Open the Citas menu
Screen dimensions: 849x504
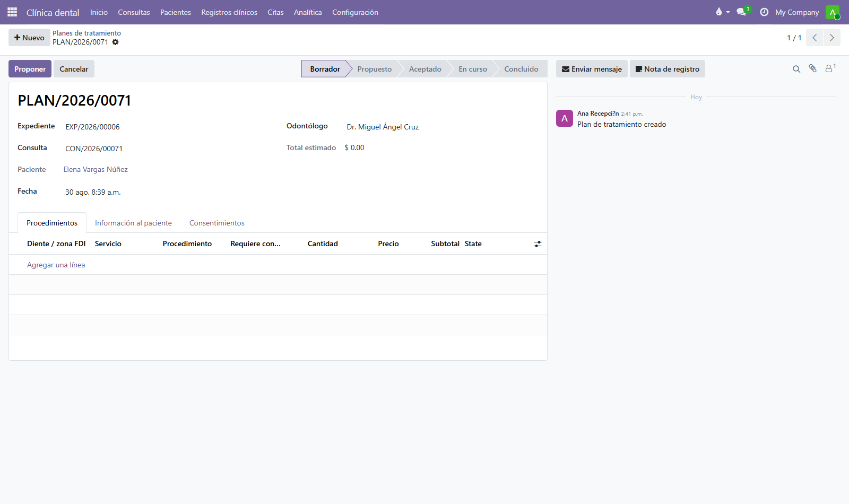[275, 12]
